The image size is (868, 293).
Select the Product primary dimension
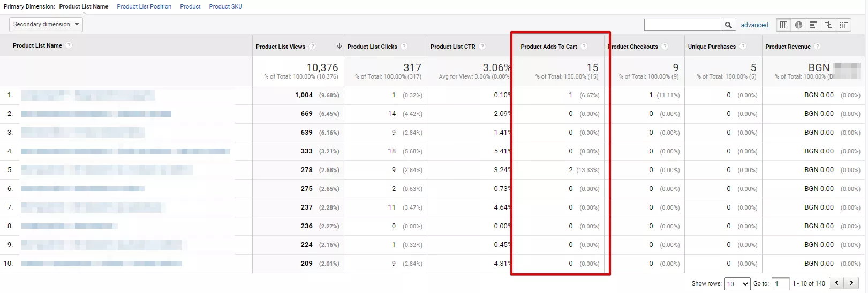point(190,6)
